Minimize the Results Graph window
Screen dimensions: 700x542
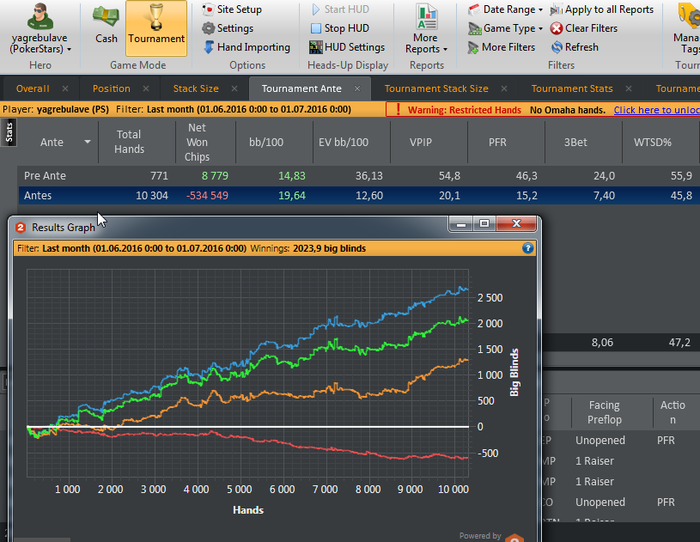point(461,224)
